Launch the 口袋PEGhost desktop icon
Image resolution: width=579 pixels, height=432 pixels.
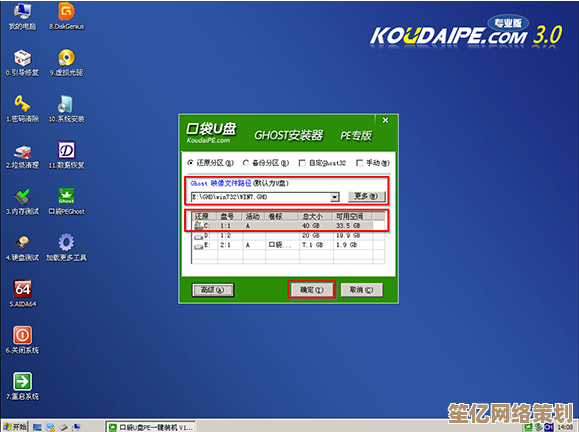click(x=66, y=201)
